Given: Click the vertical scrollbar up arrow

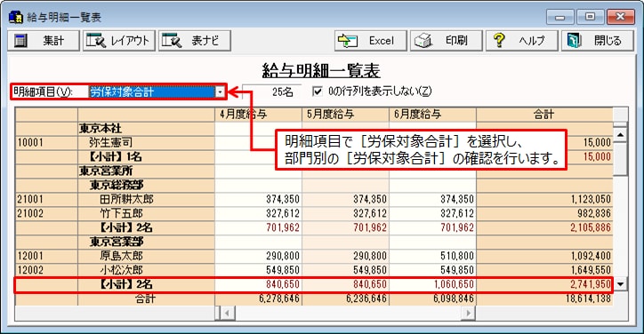Looking at the screenshot, I should 620,135.
